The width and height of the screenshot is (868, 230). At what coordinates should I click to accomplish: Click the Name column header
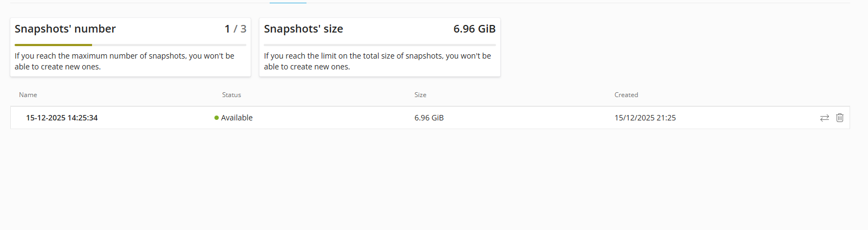pos(28,95)
